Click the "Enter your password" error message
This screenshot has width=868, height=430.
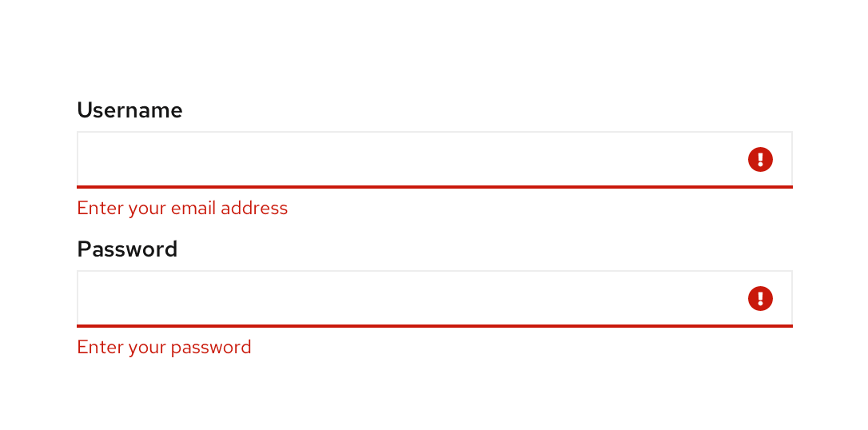[164, 348]
